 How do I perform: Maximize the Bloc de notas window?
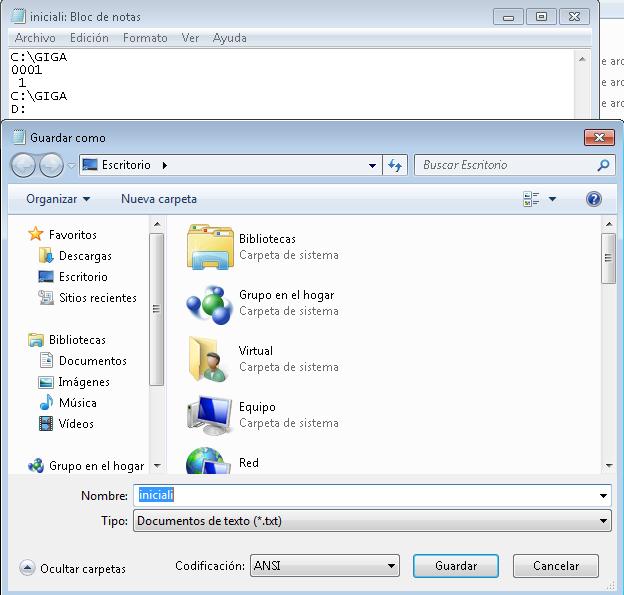pyautogui.click(x=541, y=17)
